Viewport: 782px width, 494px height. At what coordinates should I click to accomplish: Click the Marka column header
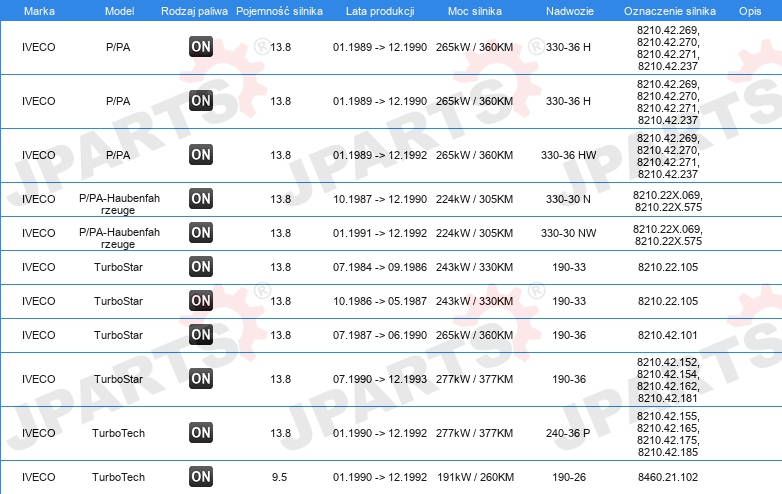(x=39, y=11)
